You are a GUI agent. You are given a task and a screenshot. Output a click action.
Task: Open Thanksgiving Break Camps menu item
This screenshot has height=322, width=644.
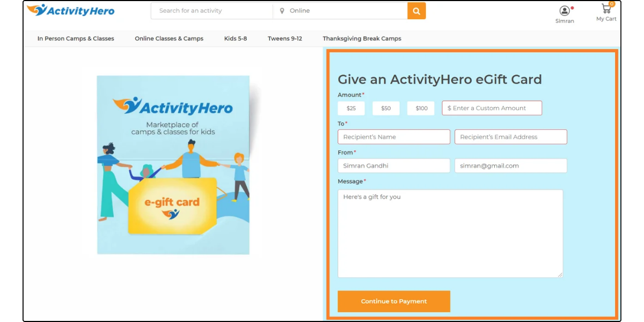click(362, 39)
